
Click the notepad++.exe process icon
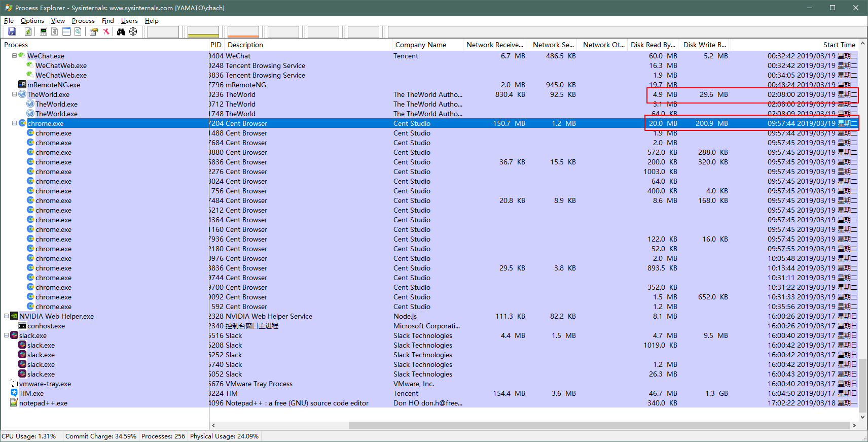pos(14,402)
